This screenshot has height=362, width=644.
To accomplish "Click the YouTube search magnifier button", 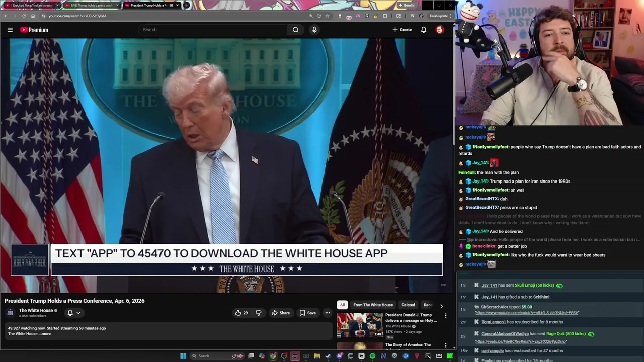I will click(295, 30).
